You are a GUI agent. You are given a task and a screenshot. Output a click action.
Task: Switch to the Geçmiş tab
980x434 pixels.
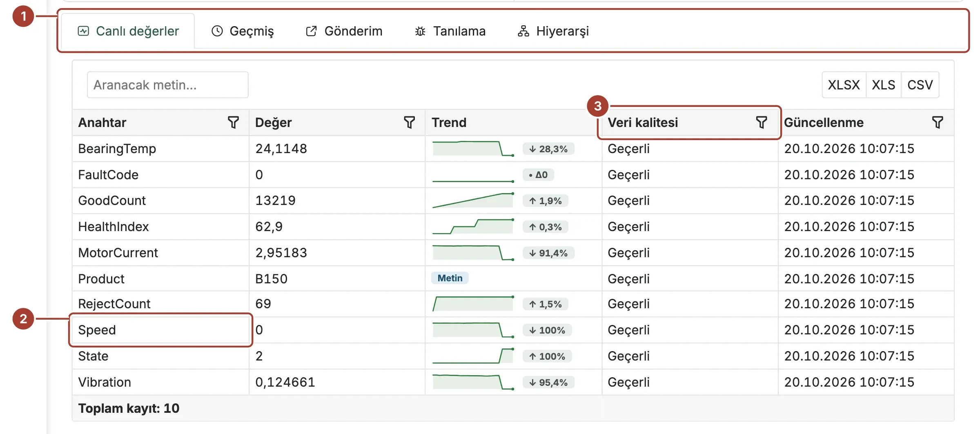tap(243, 31)
